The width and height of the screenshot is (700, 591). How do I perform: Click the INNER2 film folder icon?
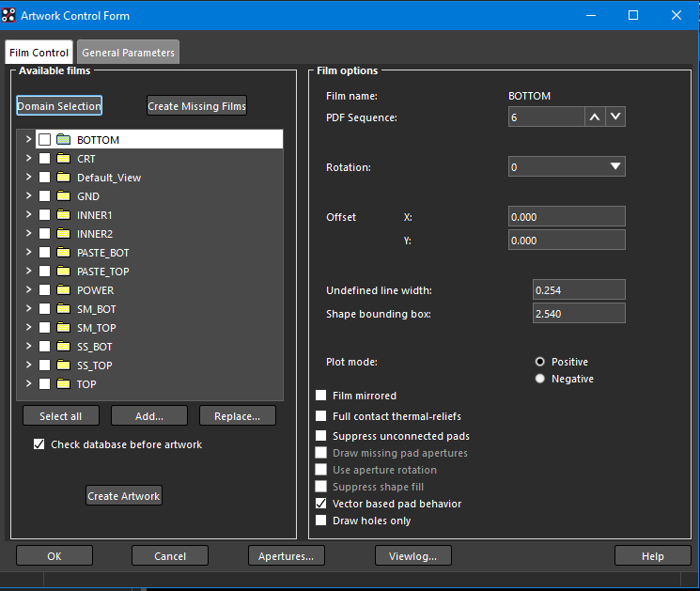click(63, 233)
